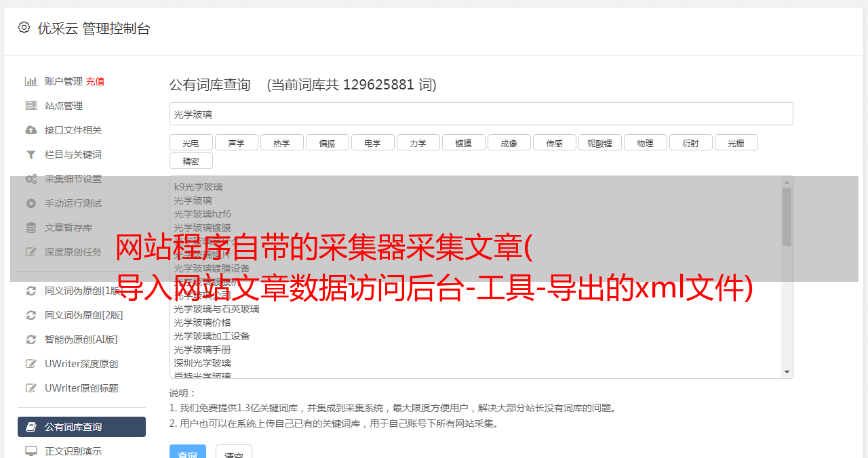Select 光学玻璃价格 in the results list
The image size is (868, 458).
pos(202,322)
